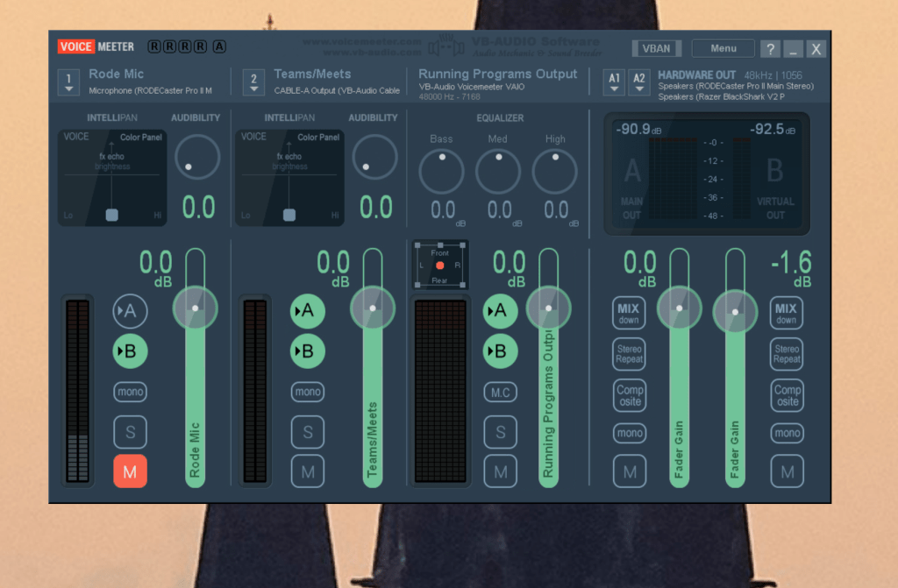
Task: Click the Rode Mic Intellipan panel handle
Action: click(111, 215)
